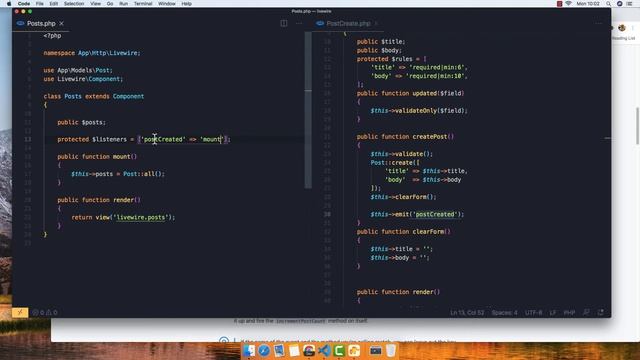
Task: Open Chrome from the Dock
Action: [309, 351]
